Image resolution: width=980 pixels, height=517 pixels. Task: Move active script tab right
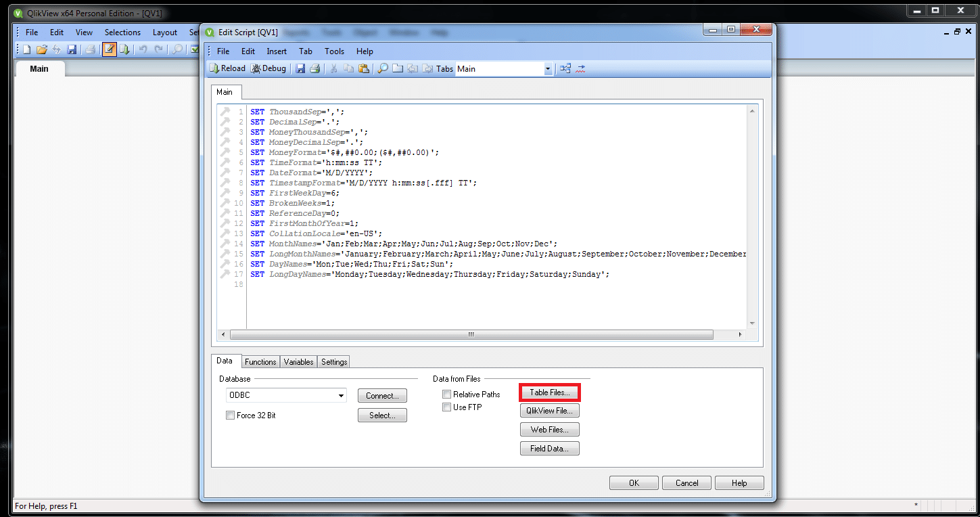pyautogui.click(x=427, y=68)
